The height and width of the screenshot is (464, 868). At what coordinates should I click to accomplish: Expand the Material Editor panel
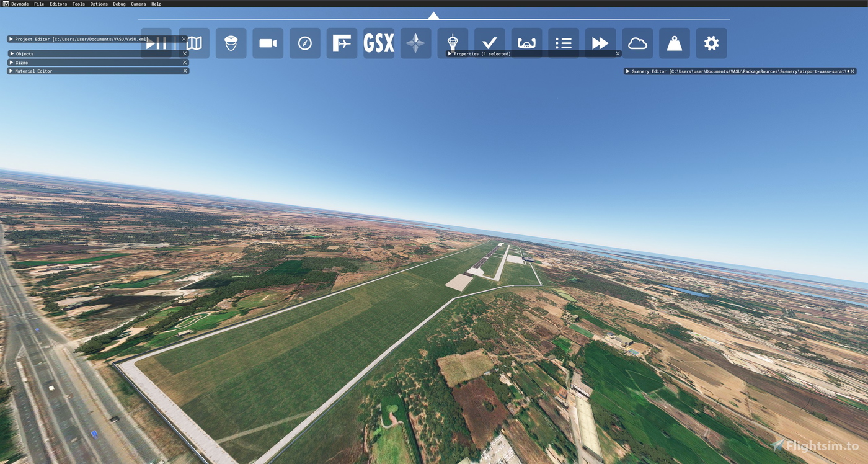pos(11,71)
